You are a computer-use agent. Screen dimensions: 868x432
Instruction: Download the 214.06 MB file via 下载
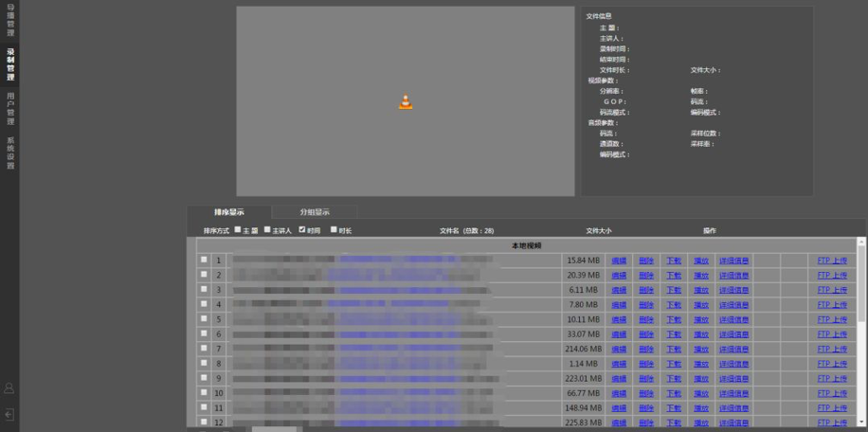click(x=674, y=349)
